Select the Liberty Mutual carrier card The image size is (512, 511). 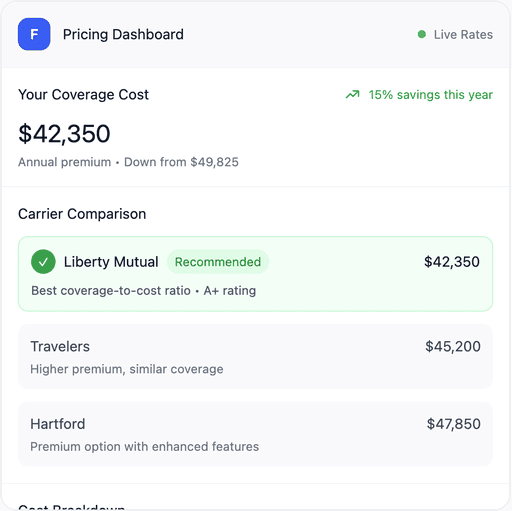point(255,274)
